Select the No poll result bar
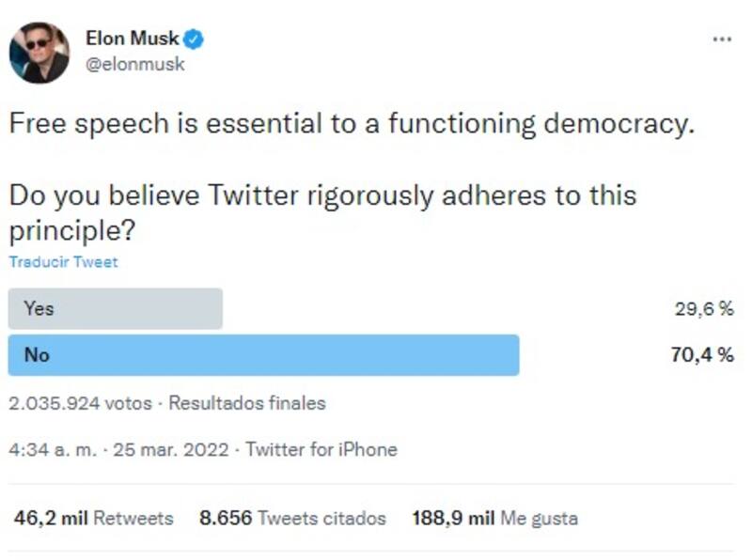 [x=263, y=355]
